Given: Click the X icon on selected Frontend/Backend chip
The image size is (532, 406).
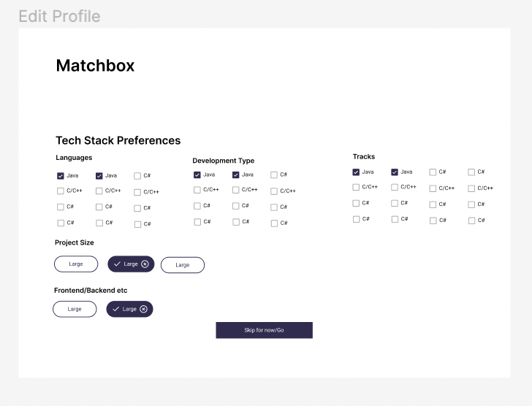Looking at the screenshot, I should tap(143, 309).
